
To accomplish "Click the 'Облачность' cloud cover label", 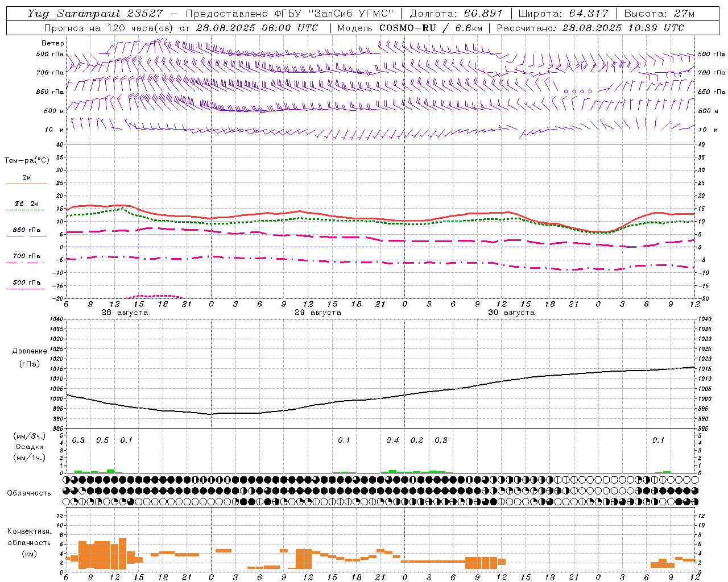I will (29, 493).
